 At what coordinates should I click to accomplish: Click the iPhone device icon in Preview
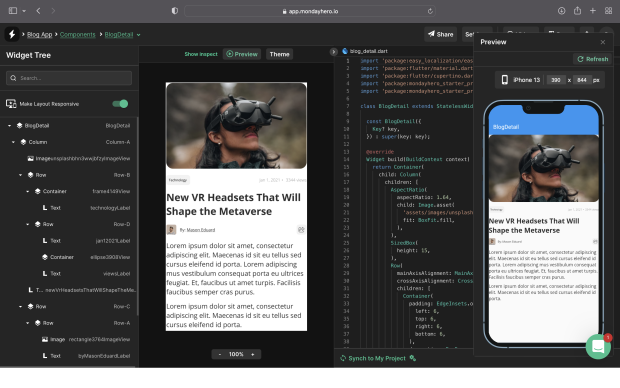(x=505, y=80)
